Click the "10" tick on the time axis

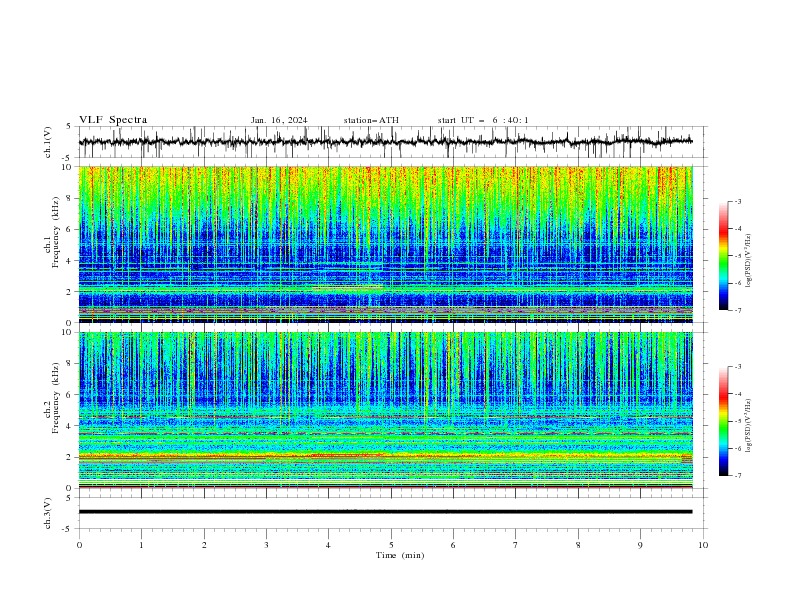tap(703, 545)
